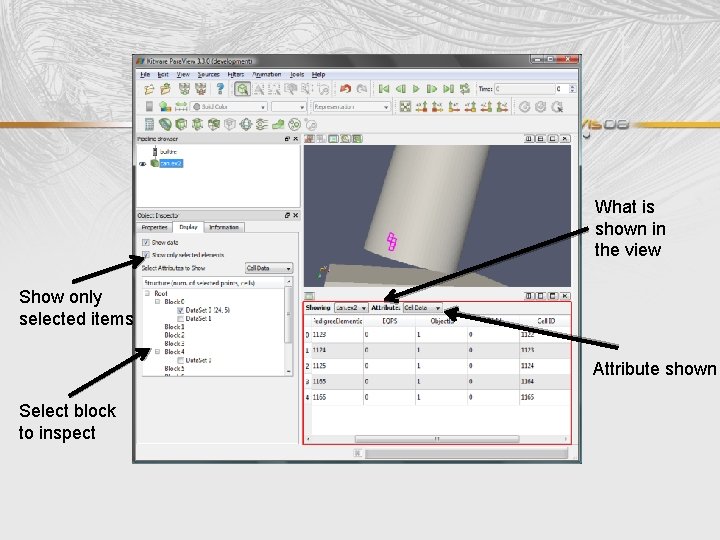Click the DOFS column header
Image resolution: width=720 pixels, height=540 pixels.
pos(389,321)
